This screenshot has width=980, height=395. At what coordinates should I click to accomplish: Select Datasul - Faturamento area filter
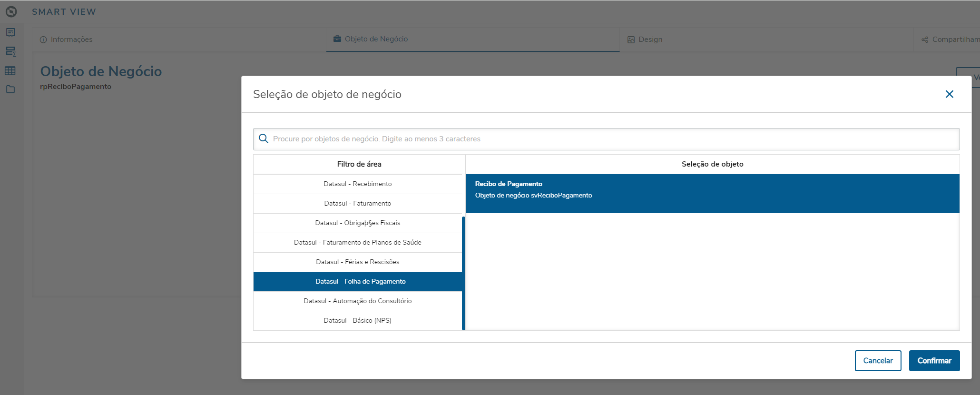pyautogui.click(x=358, y=204)
